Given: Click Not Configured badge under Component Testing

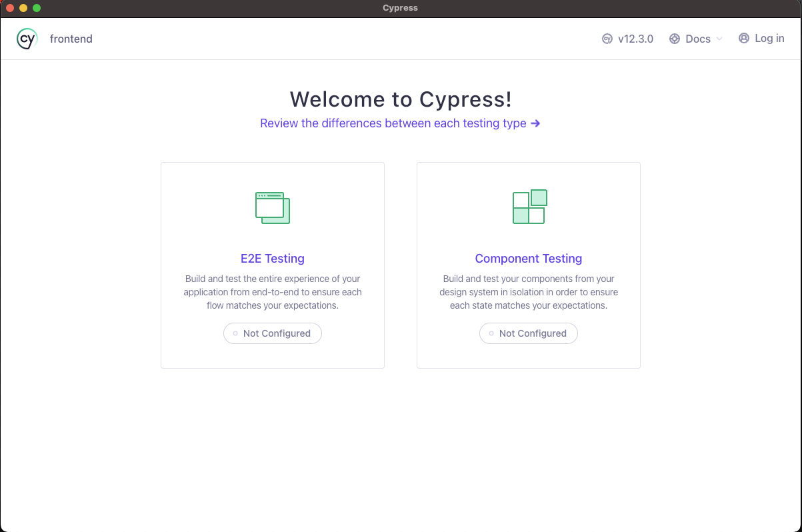Looking at the screenshot, I should click(x=529, y=333).
